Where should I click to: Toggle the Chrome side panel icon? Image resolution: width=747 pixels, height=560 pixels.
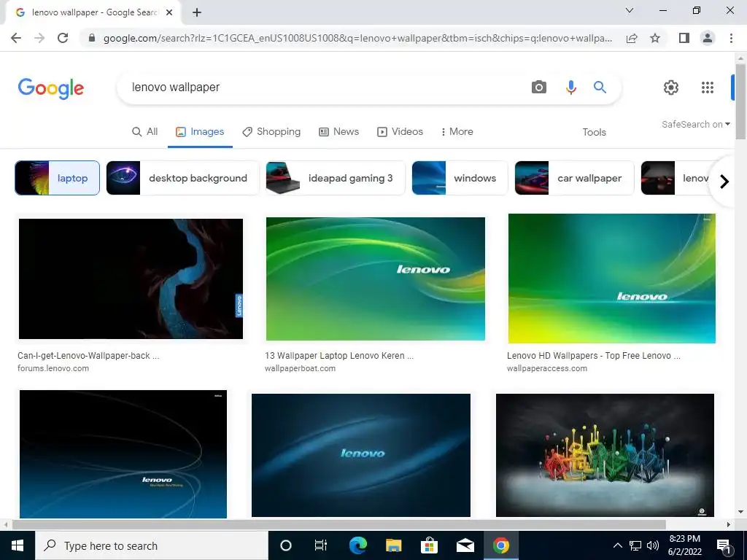click(x=684, y=38)
